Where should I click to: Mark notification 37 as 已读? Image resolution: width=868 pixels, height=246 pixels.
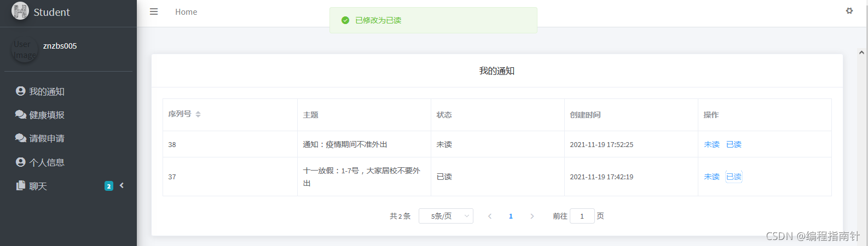pos(734,177)
